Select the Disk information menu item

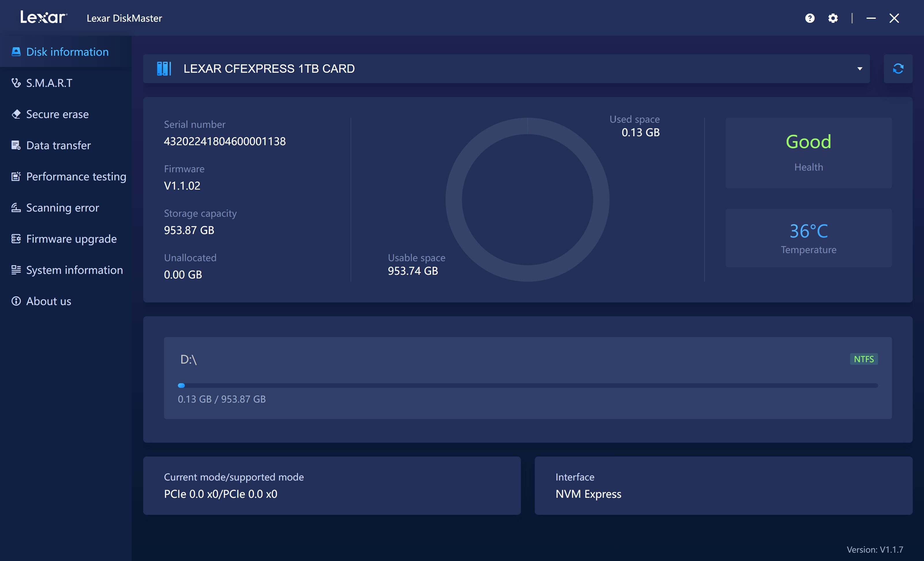coord(67,52)
